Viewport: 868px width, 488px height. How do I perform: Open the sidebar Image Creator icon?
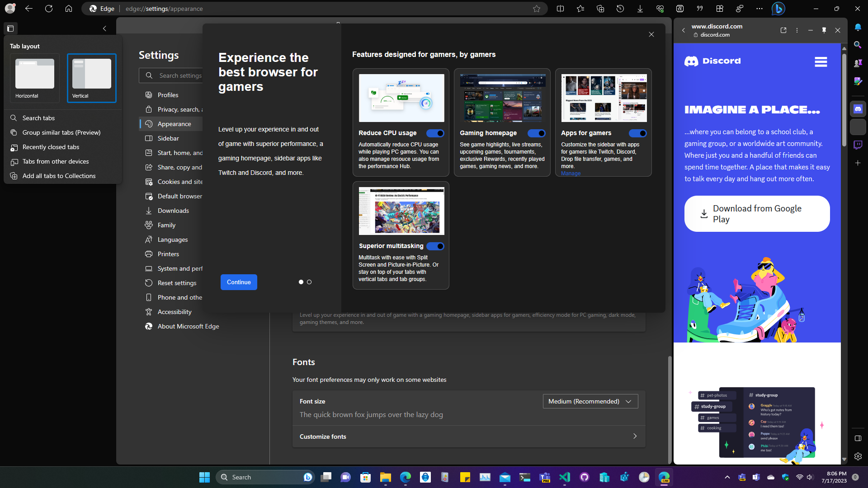coord(858,81)
